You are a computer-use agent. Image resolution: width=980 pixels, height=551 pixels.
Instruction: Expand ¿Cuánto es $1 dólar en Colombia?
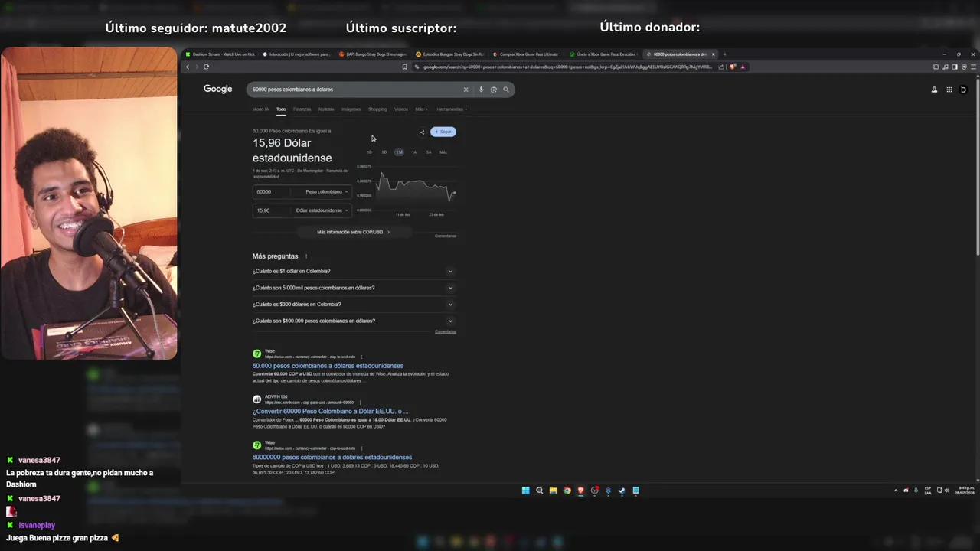(x=354, y=271)
